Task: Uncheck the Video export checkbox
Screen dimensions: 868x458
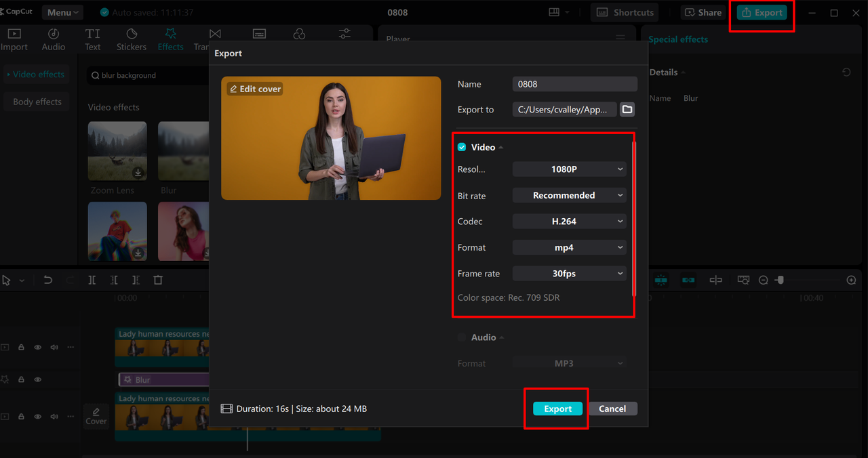Action: tap(462, 147)
